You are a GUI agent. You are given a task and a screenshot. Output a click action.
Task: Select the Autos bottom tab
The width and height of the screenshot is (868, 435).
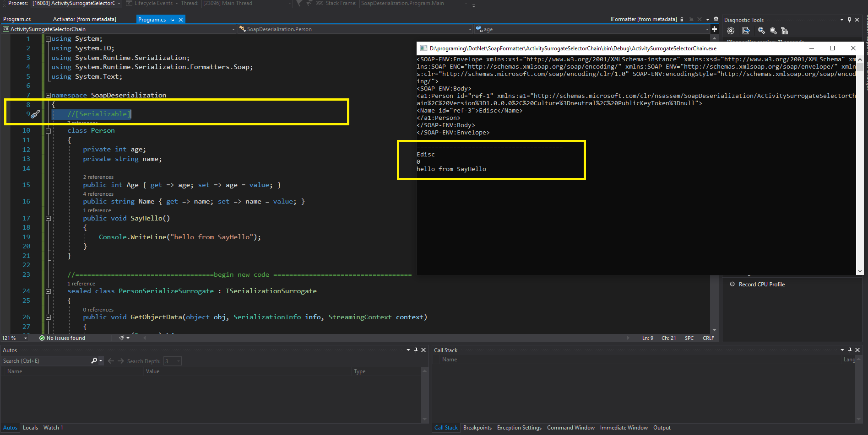coord(10,428)
